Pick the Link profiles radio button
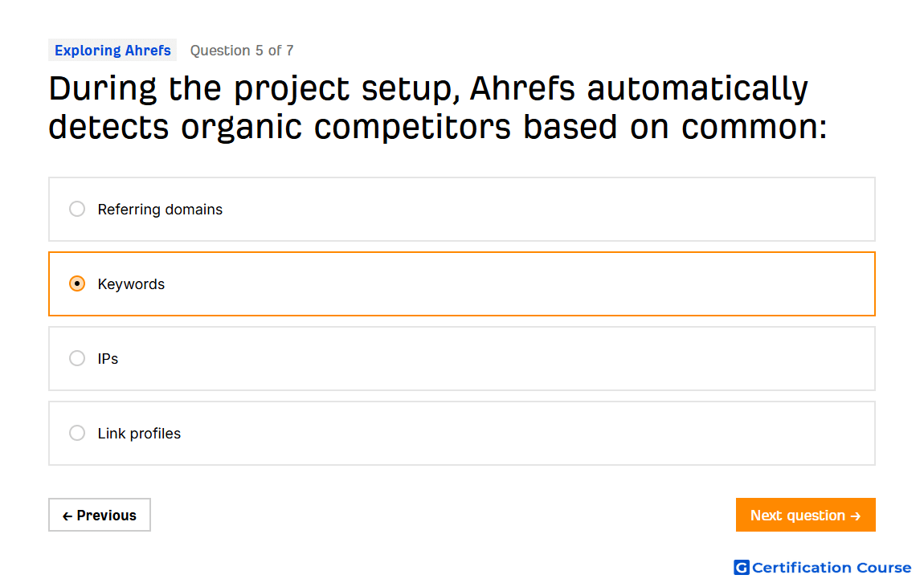The width and height of the screenshot is (924, 583). click(x=77, y=434)
